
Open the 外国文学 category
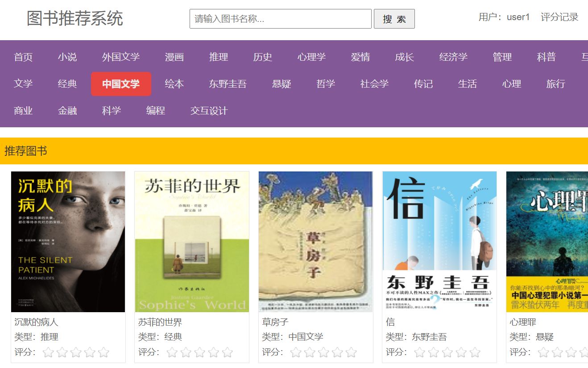coord(121,57)
